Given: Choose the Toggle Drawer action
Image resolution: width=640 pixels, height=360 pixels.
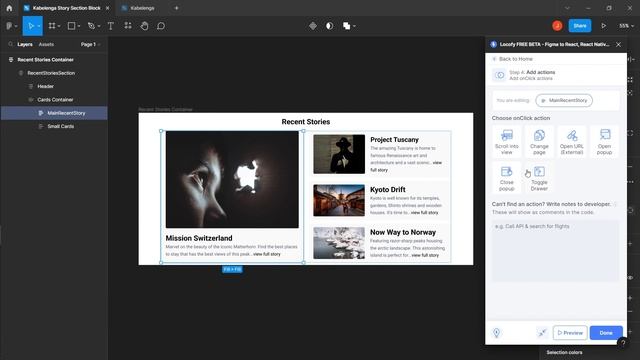Looking at the screenshot, I should pyautogui.click(x=539, y=178).
